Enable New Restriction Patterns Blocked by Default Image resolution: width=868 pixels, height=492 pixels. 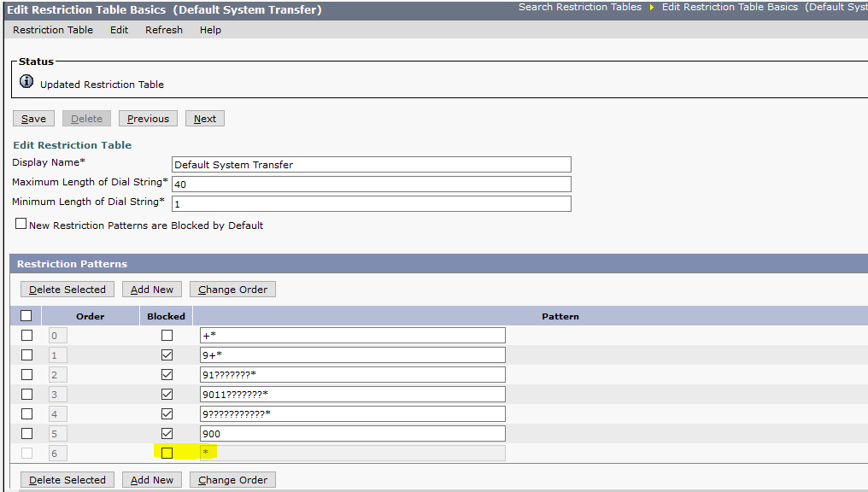(21, 225)
